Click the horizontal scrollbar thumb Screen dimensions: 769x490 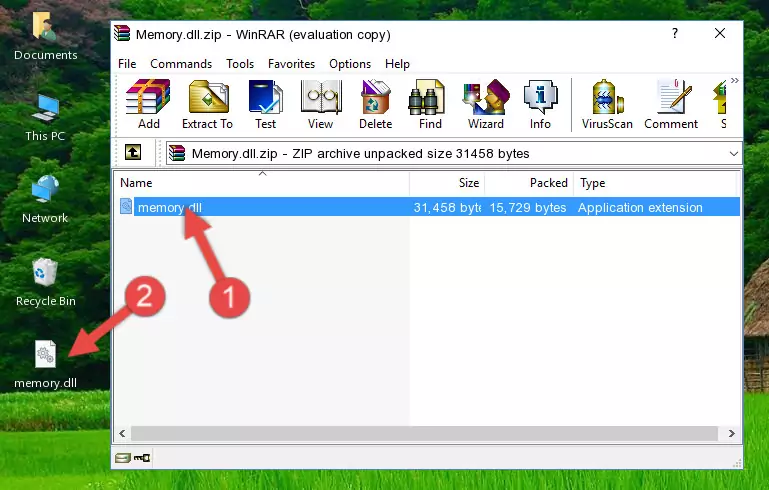tap(424, 433)
